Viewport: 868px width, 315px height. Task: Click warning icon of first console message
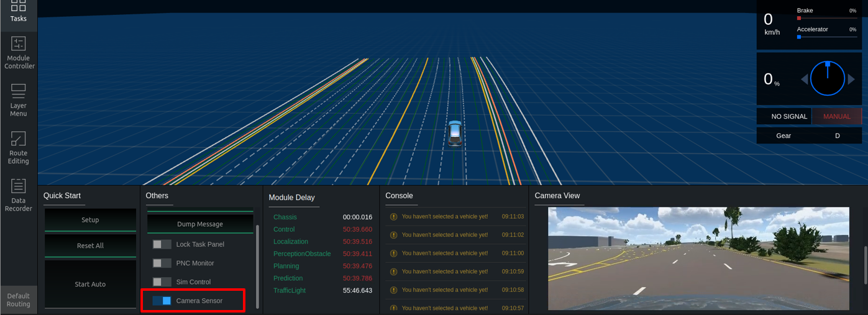click(x=393, y=217)
